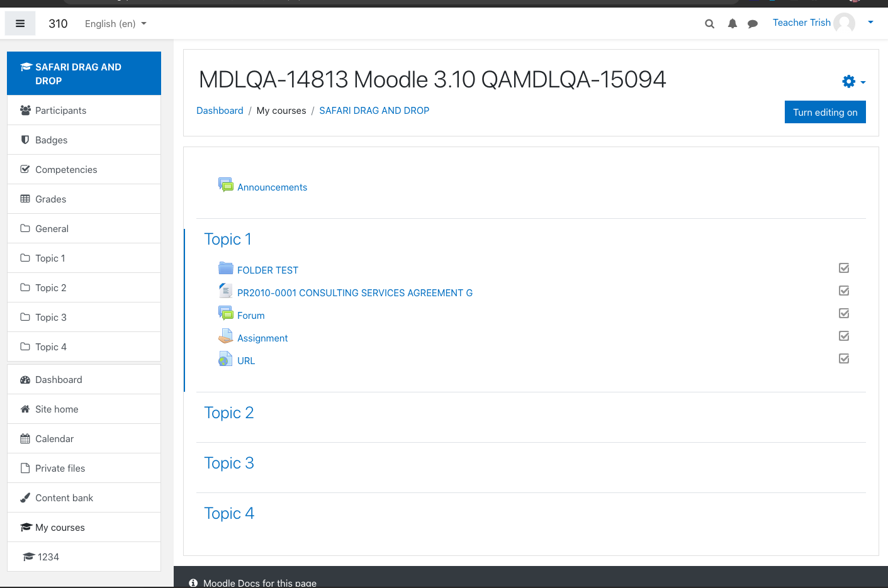Open the 310 site name link
Screen dimensions: 888x588
(58, 24)
